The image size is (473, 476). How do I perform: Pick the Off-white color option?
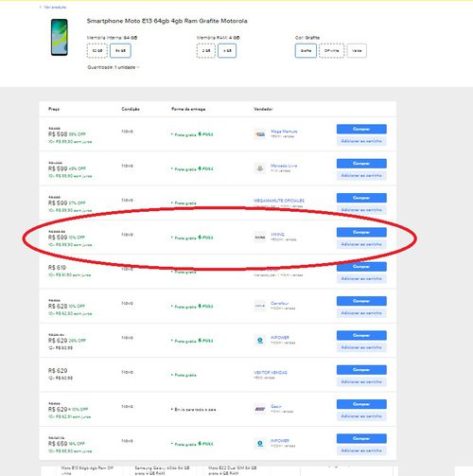331,50
